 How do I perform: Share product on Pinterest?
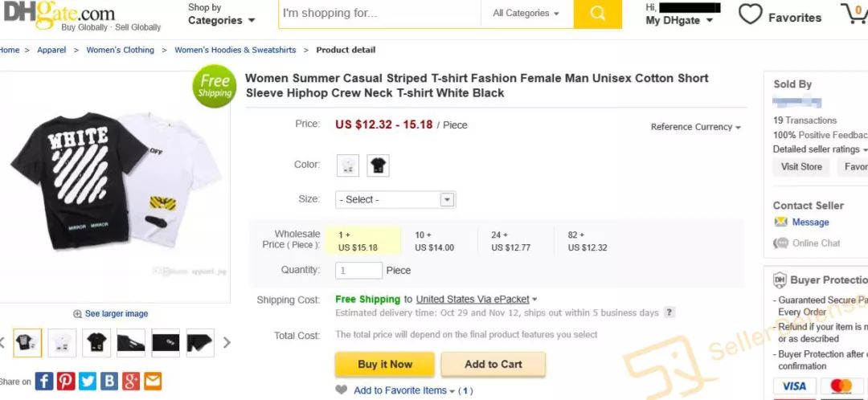(x=66, y=381)
